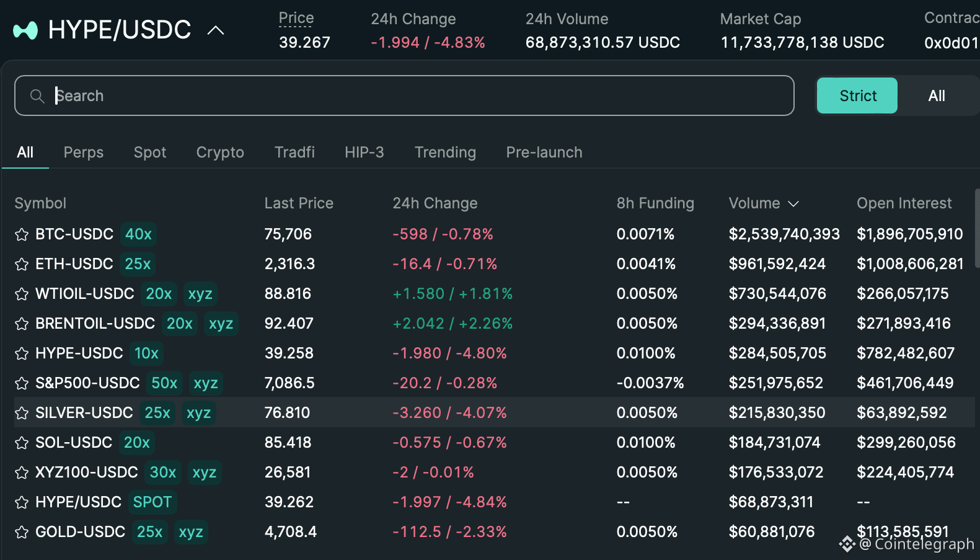
Task: Switch filter mode to All
Action: pyautogui.click(x=936, y=96)
